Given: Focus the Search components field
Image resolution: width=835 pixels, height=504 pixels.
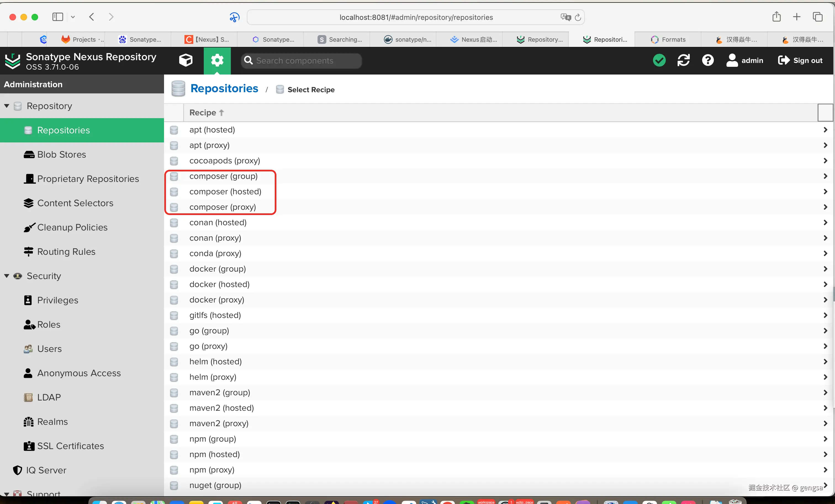Looking at the screenshot, I should point(301,61).
